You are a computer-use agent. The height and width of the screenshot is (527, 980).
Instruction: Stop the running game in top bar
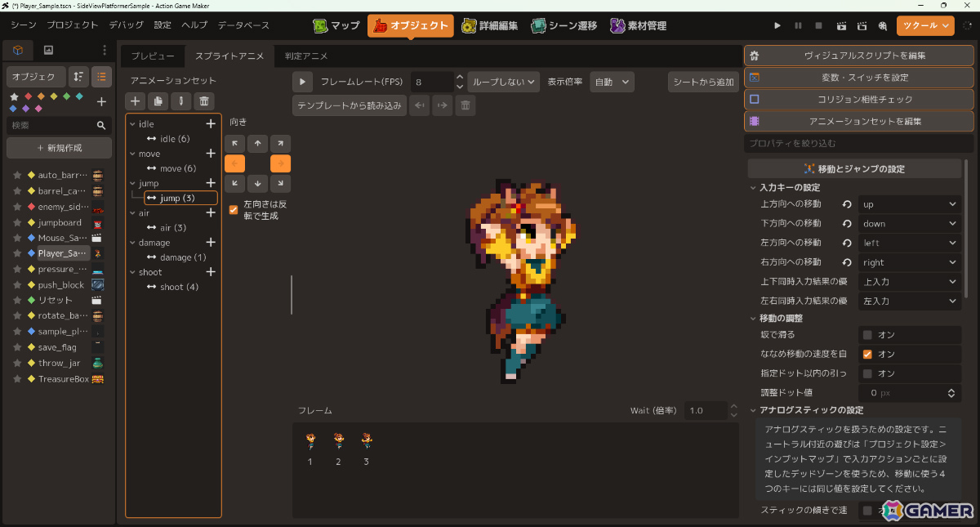coord(819,25)
